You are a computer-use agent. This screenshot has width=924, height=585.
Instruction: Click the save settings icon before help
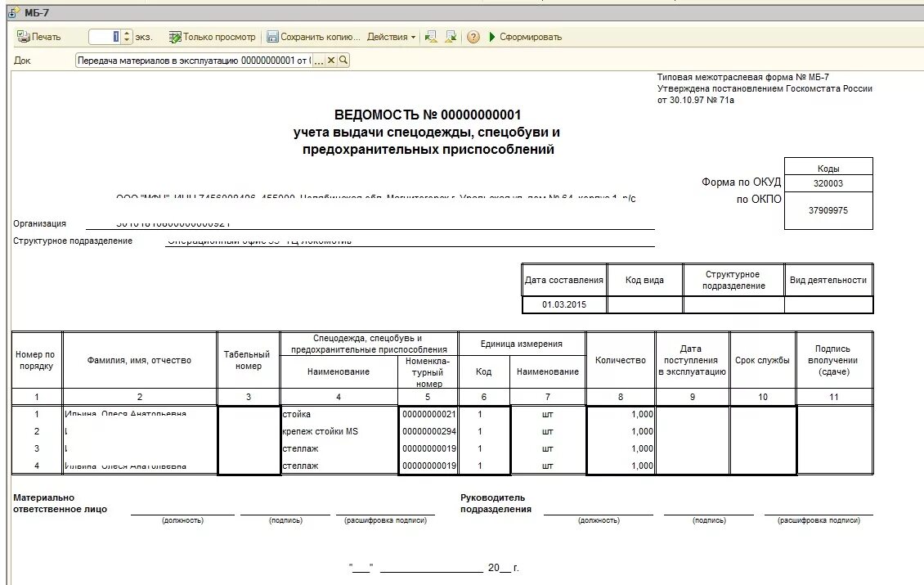(x=451, y=37)
